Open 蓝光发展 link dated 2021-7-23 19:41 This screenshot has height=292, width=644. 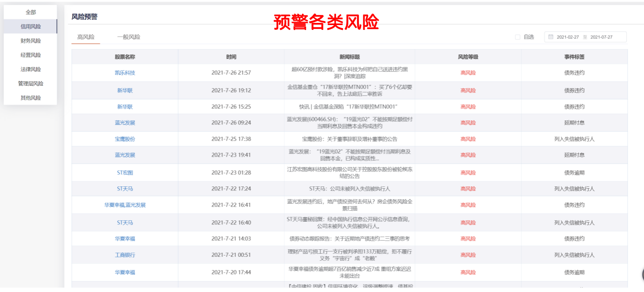pyautogui.click(x=125, y=155)
